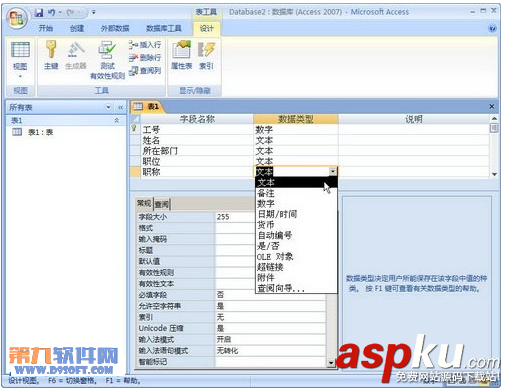Open the 外部数据 ribbon tab
The image size is (506, 389).
[x=115, y=28]
